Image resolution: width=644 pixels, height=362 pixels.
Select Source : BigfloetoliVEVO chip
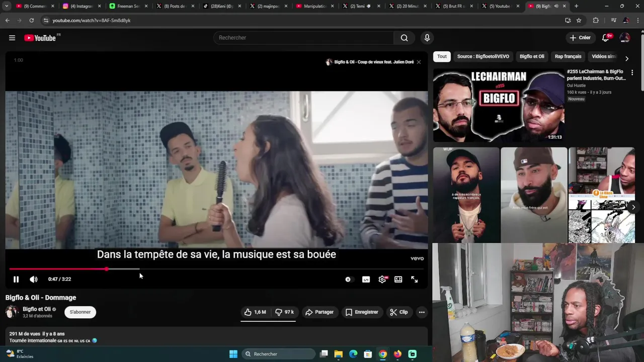click(x=483, y=56)
